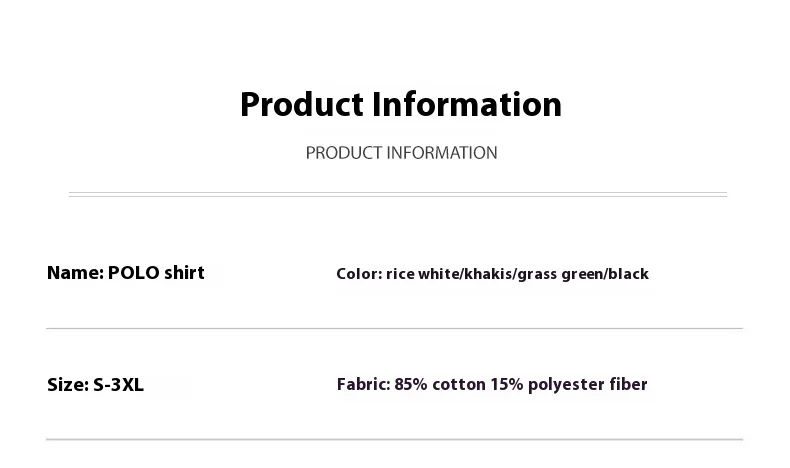The image size is (790, 468).
Task: Select the uppercase "PRODUCT" subtitle word
Action: point(343,153)
